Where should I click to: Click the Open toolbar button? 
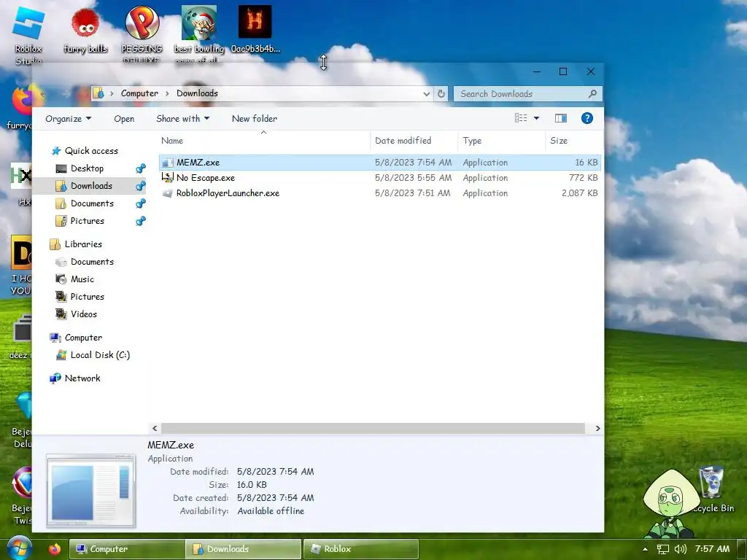124,119
